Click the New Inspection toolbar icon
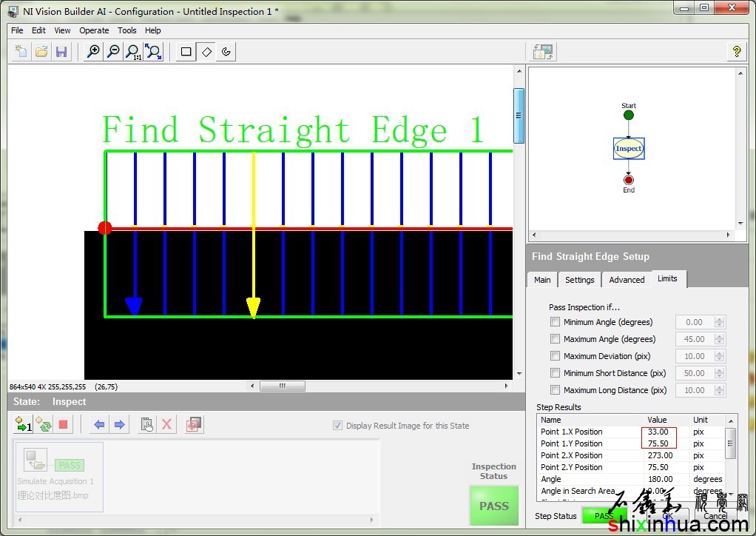 21,52
